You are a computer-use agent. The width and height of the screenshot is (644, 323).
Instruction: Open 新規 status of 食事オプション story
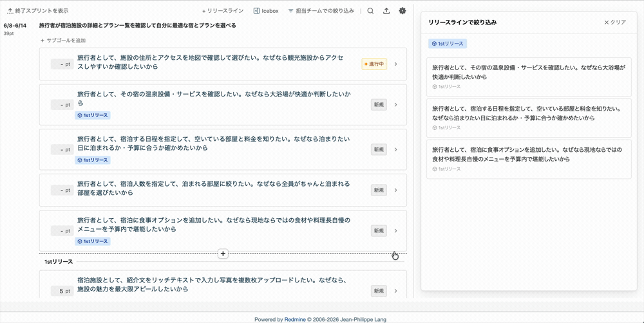click(379, 230)
